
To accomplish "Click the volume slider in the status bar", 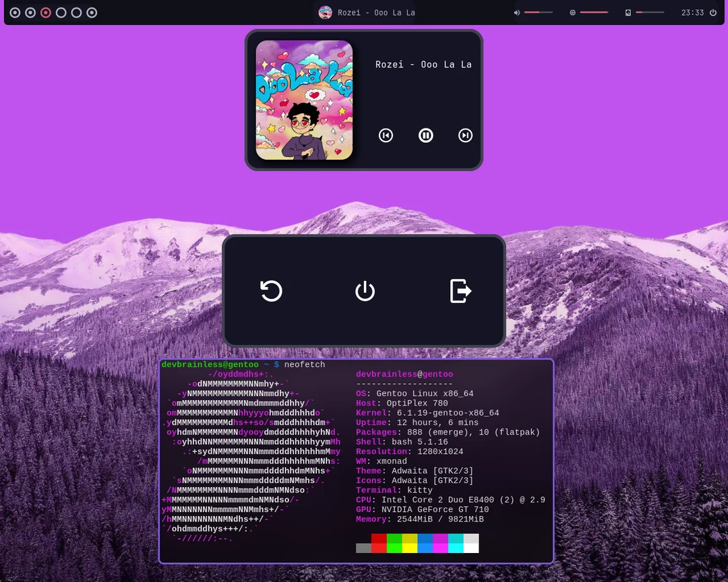I will click(x=538, y=12).
